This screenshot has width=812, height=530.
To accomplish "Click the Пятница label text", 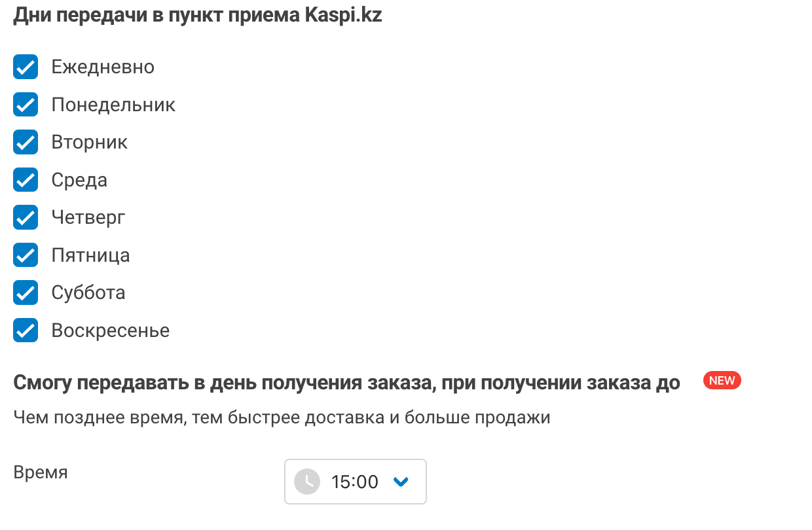I will point(91,255).
